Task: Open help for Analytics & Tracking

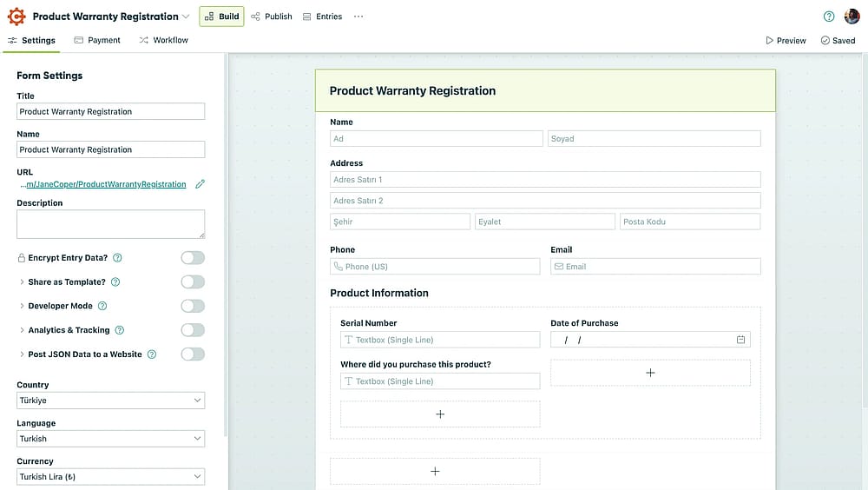Action: [x=120, y=330]
